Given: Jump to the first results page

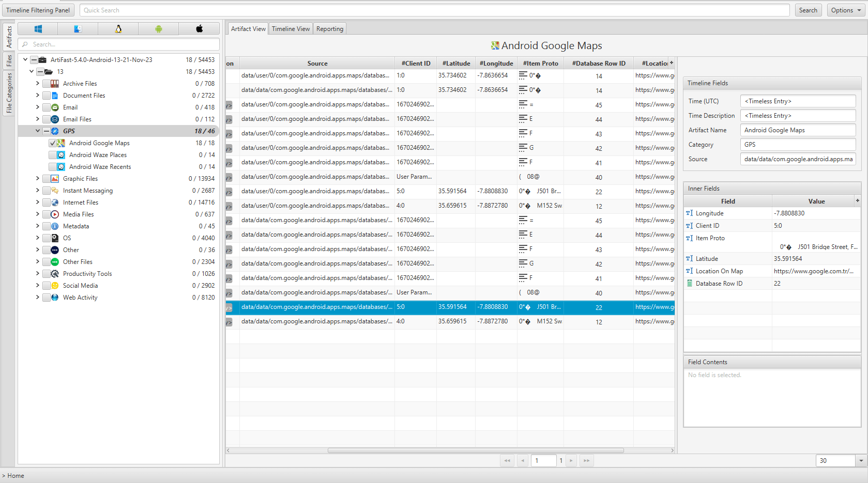Looking at the screenshot, I should pos(507,461).
